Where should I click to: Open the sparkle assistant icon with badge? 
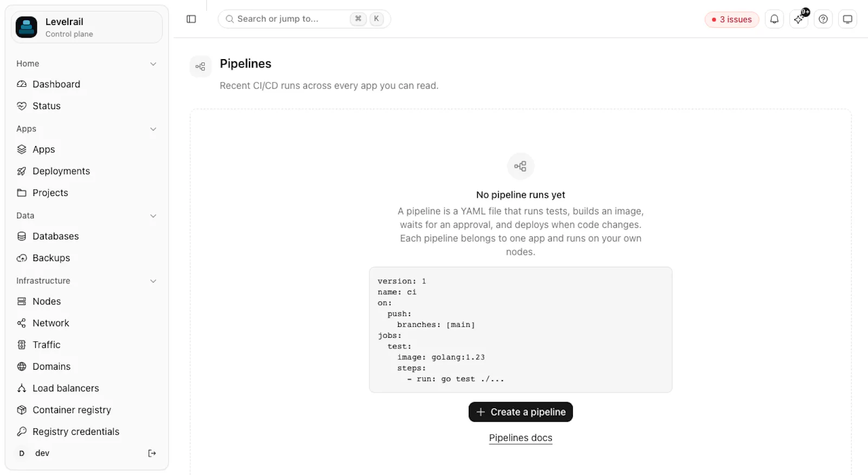[x=799, y=19]
